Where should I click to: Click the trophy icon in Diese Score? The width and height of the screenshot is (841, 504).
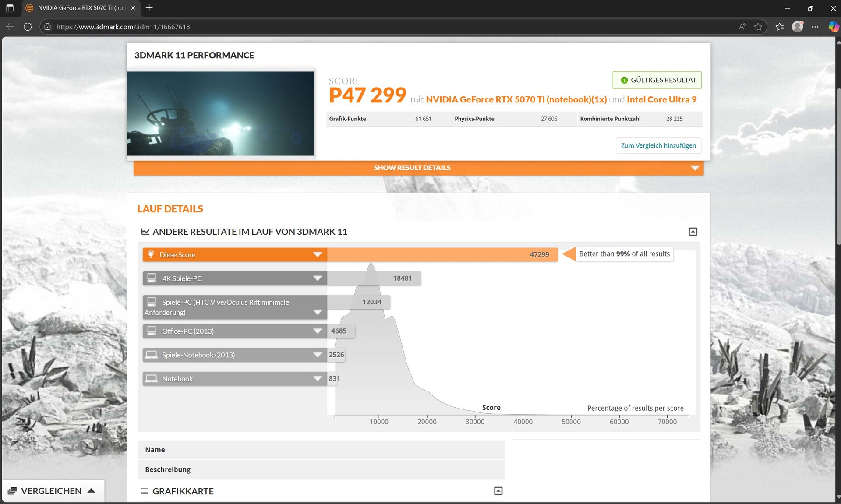point(151,254)
